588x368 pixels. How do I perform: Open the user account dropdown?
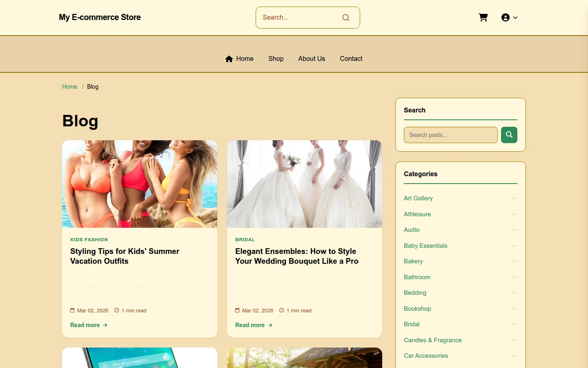(x=509, y=18)
